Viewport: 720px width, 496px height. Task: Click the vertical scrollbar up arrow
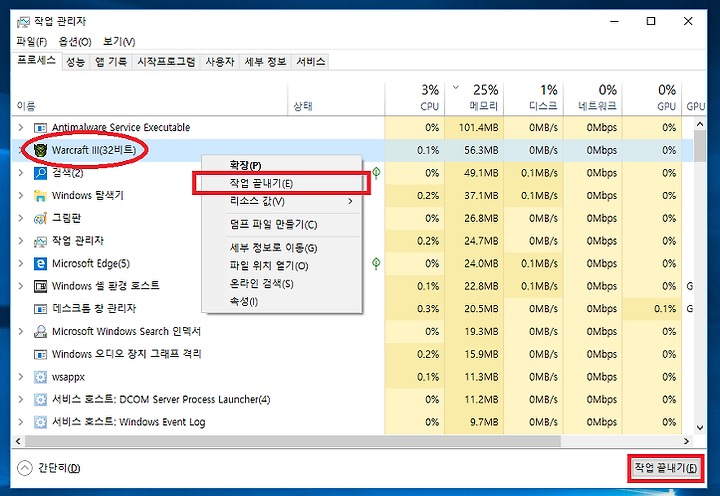700,124
